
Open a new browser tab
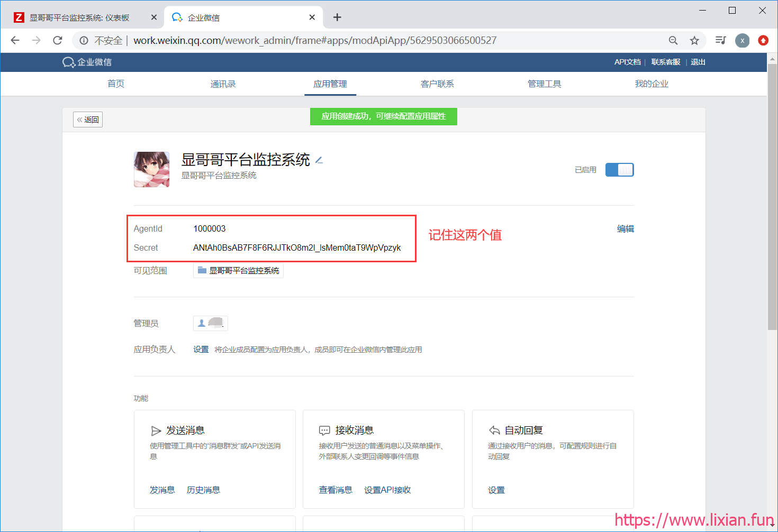tap(337, 17)
